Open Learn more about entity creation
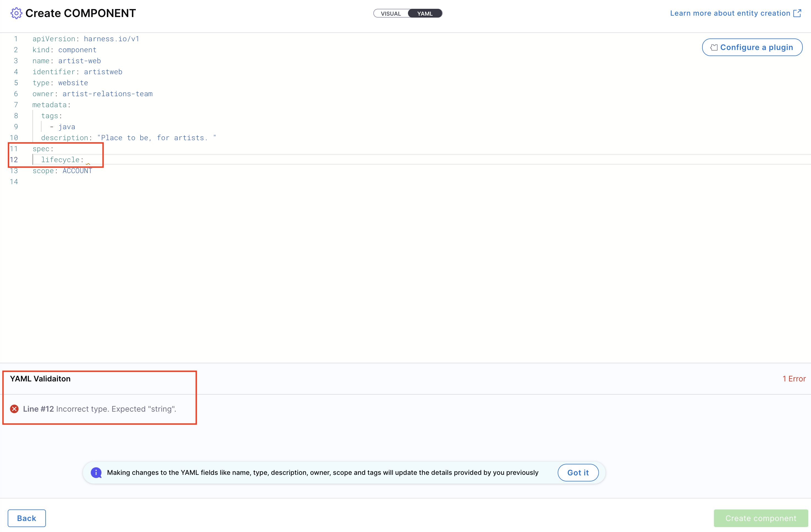This screenshot has height=532, width=811. [730, 13]
